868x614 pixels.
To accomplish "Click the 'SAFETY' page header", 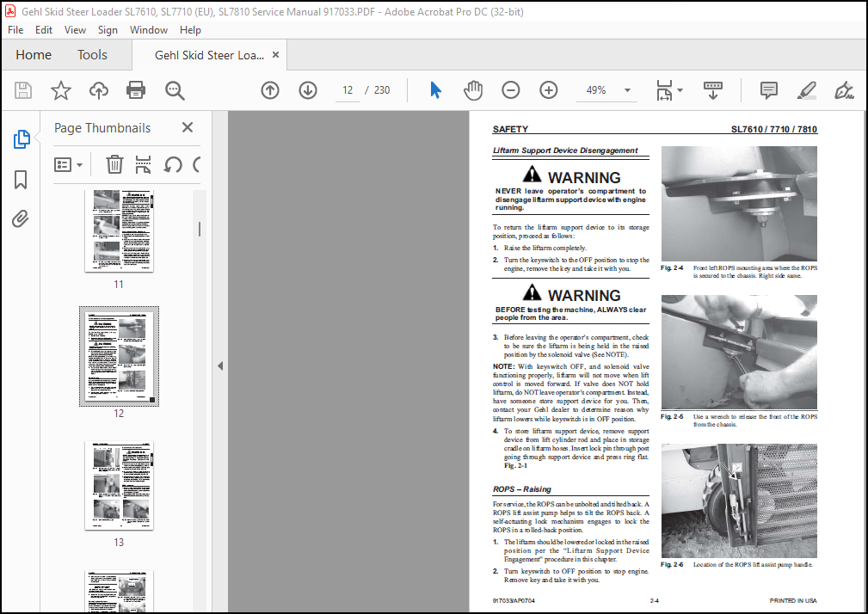I will click(510, 130).
